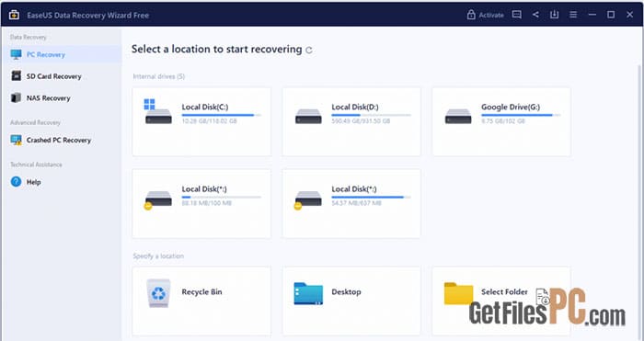Click the SD card icon
This screenshot has width=644, height=341.
click(x=16, y=75)
